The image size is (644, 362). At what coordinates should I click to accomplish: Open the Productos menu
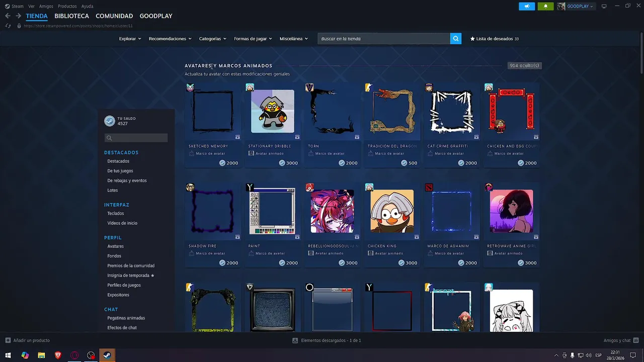pyautogui.click(x=67, y=6)
